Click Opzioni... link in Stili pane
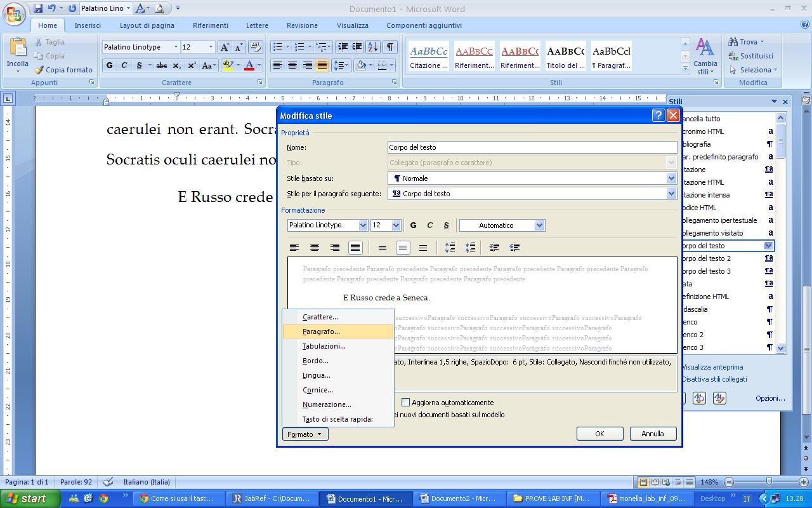The image size is (812, 508). [x=770, y=398]
